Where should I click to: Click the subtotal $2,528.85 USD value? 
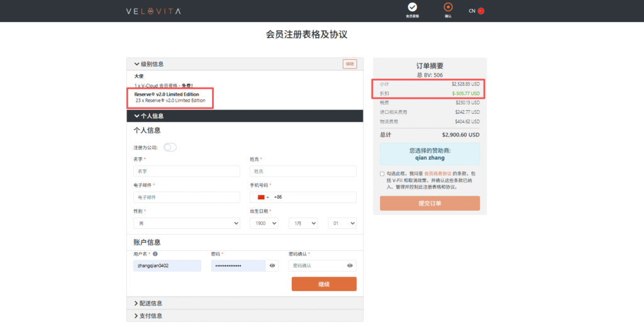[466, 84]
